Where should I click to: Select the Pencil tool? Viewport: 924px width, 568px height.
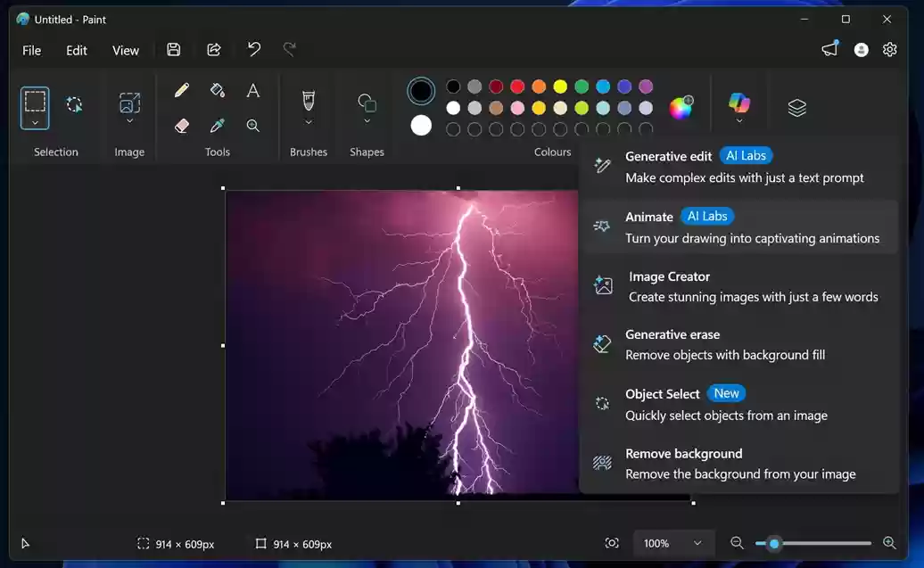[x=181, y=89]
